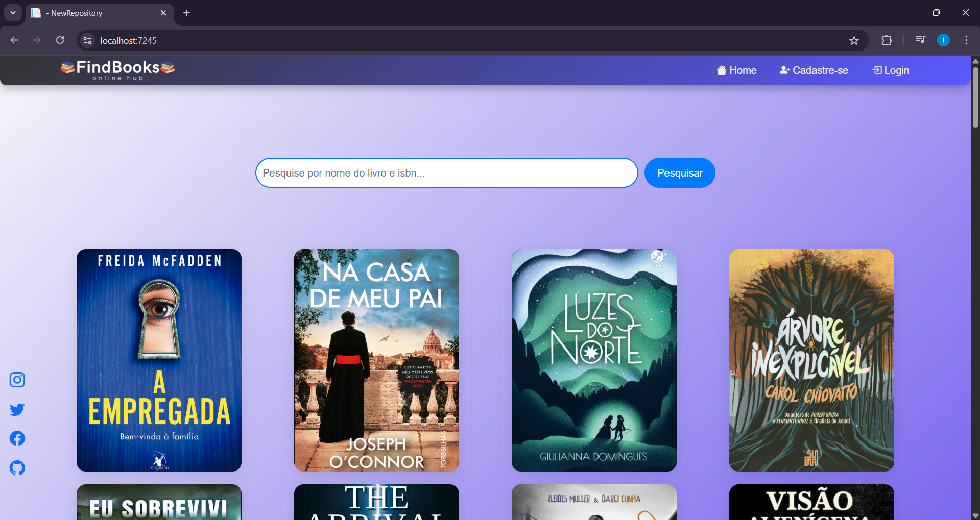Open the GitHub icon link
Viewport: 980px width, 520px height.
17,468
